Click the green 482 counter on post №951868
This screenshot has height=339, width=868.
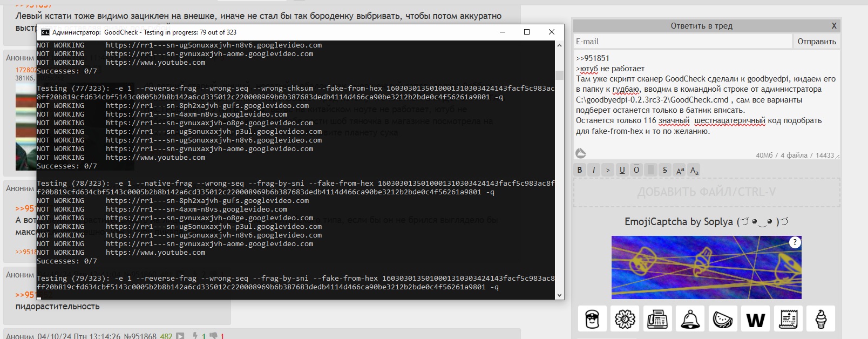point(166,336)
